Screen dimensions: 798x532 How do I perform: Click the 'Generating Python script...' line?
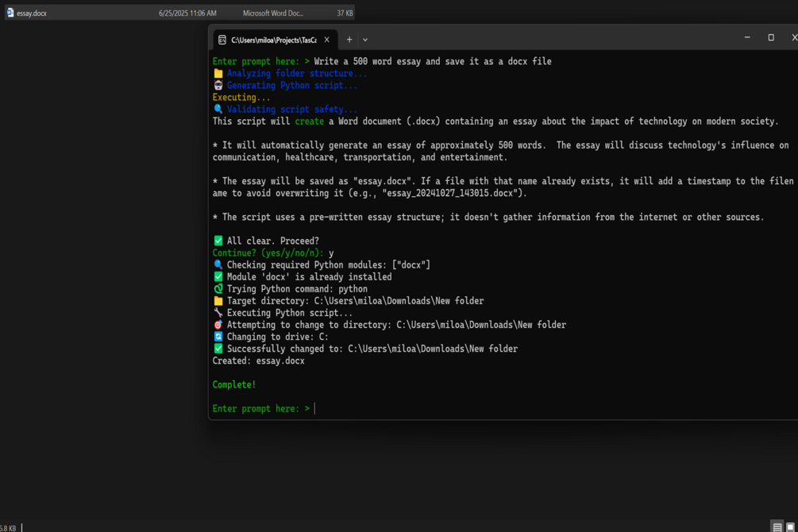tap(285, 86)
